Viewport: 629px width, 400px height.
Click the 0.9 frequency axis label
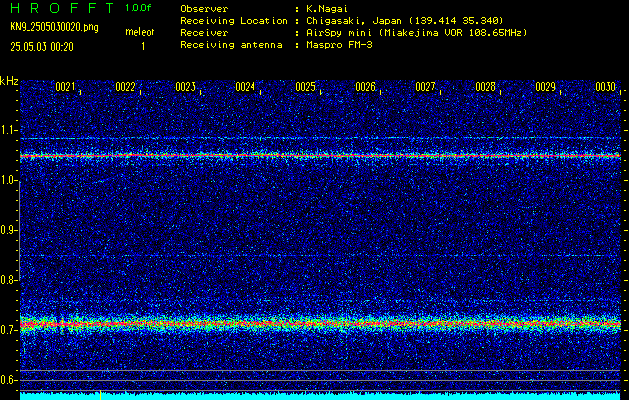pos(8,230)
